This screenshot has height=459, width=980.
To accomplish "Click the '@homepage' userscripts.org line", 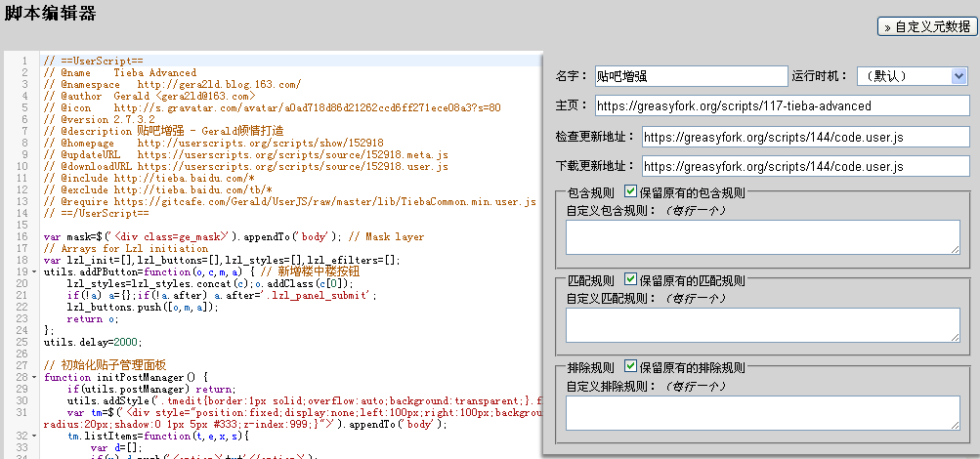I will (x=214, y=143).
